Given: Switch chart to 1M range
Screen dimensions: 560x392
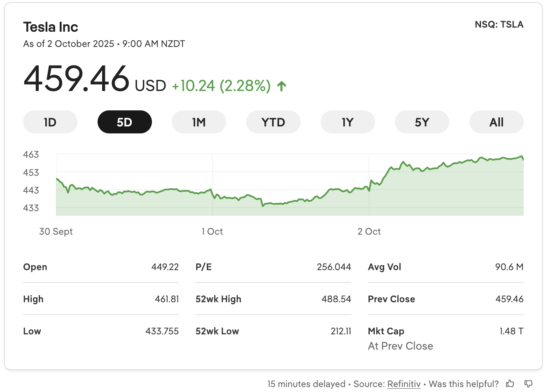Looking at the screenshot, I should 199,122.
